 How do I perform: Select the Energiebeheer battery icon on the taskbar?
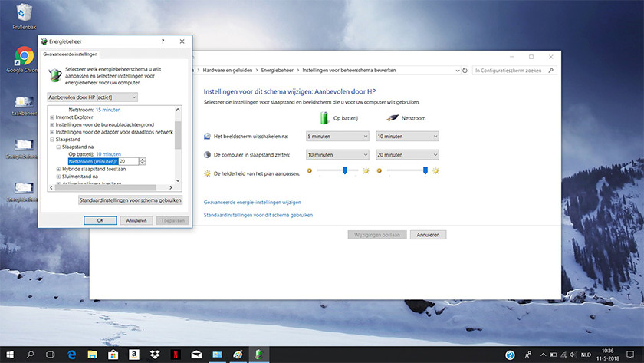259,355
